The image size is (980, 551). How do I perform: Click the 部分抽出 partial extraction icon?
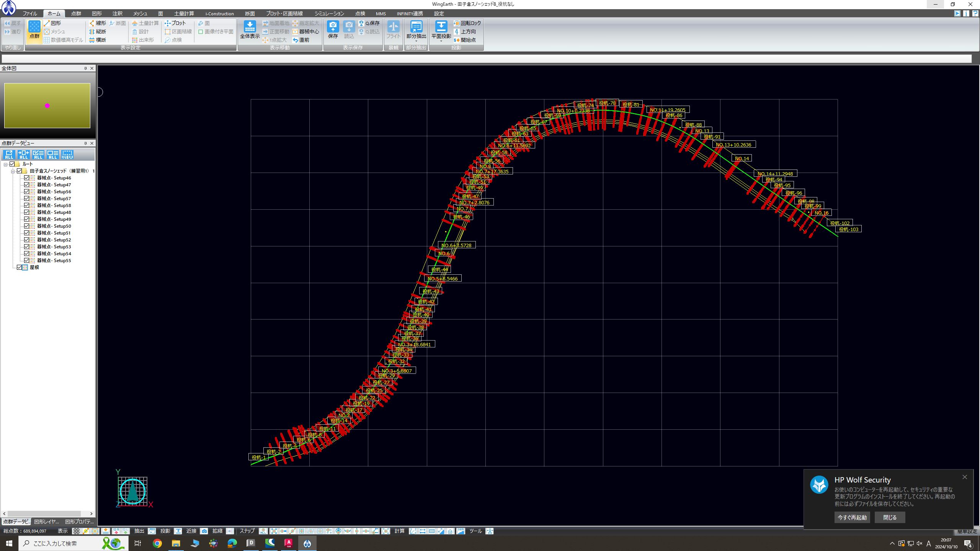pos(416,27)
